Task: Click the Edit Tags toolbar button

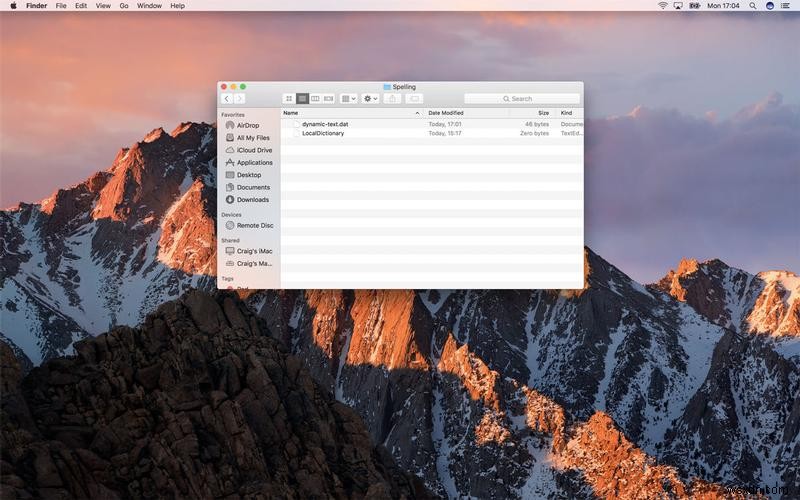Action: 415,99
